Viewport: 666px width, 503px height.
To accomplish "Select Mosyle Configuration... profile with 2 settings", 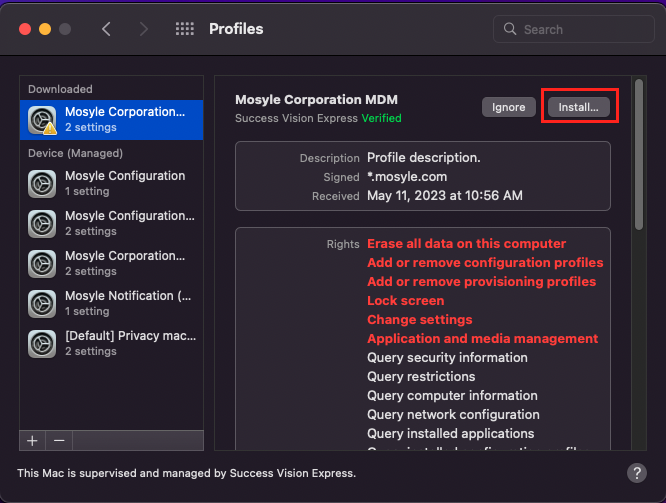I will tap(111, 223).
